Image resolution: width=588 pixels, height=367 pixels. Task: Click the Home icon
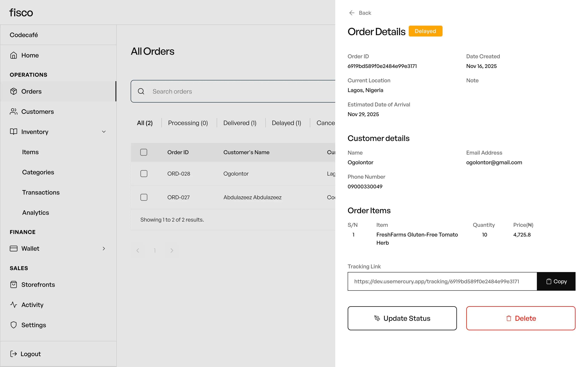pos(14,55)
